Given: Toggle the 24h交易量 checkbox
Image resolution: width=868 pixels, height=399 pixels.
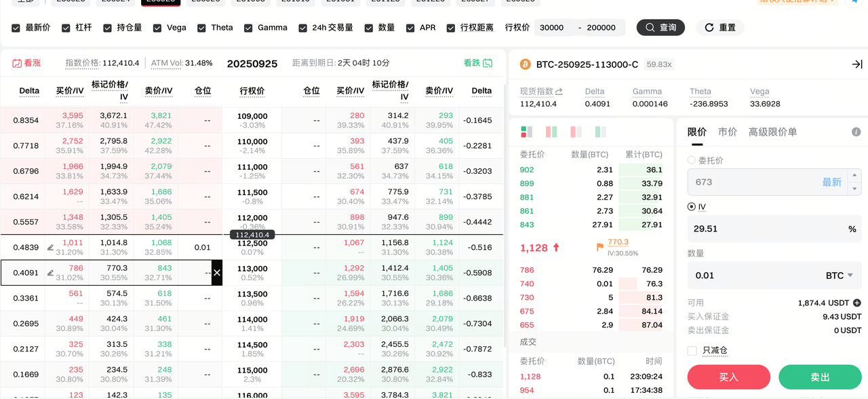Looking at the screenshot, I should tap(302, 28).
